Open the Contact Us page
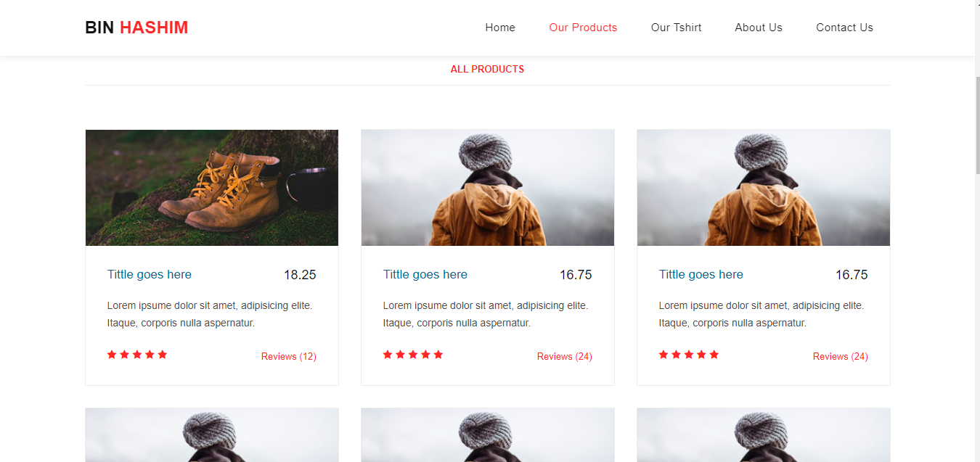The height and width of the screenshot is (462, 980). tap(844, 28)
